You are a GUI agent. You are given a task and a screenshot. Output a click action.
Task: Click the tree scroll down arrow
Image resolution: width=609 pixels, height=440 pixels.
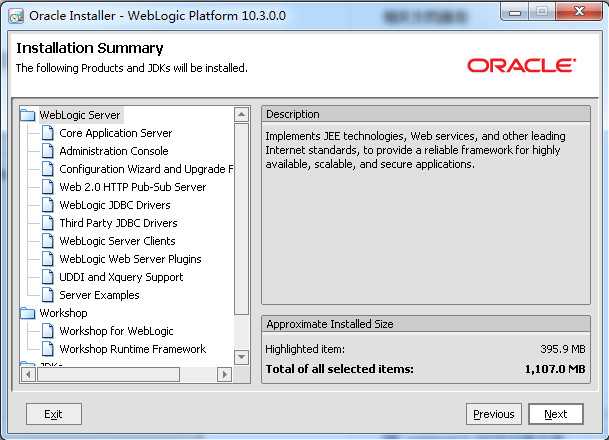click(242, 357)
